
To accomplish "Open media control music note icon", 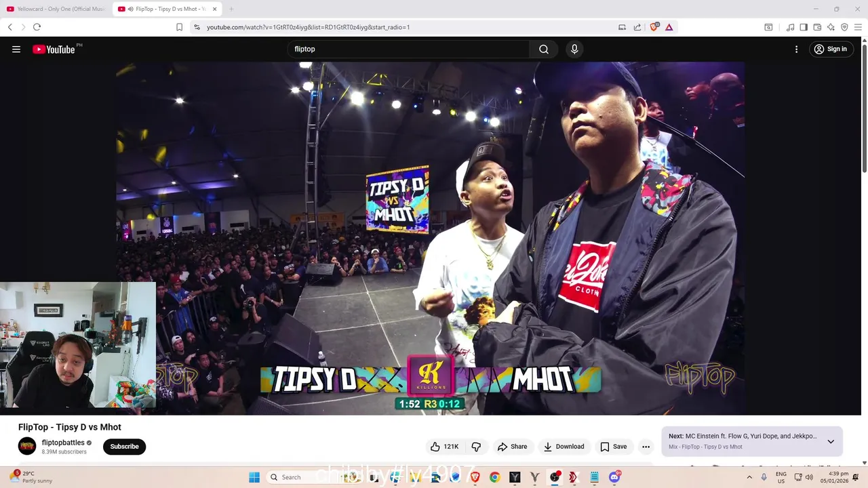I will pos(790,27).
